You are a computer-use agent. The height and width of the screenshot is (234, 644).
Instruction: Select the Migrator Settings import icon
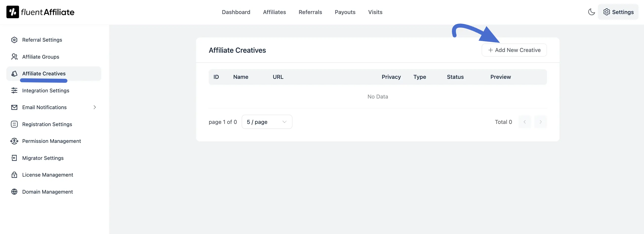point(14,158)
